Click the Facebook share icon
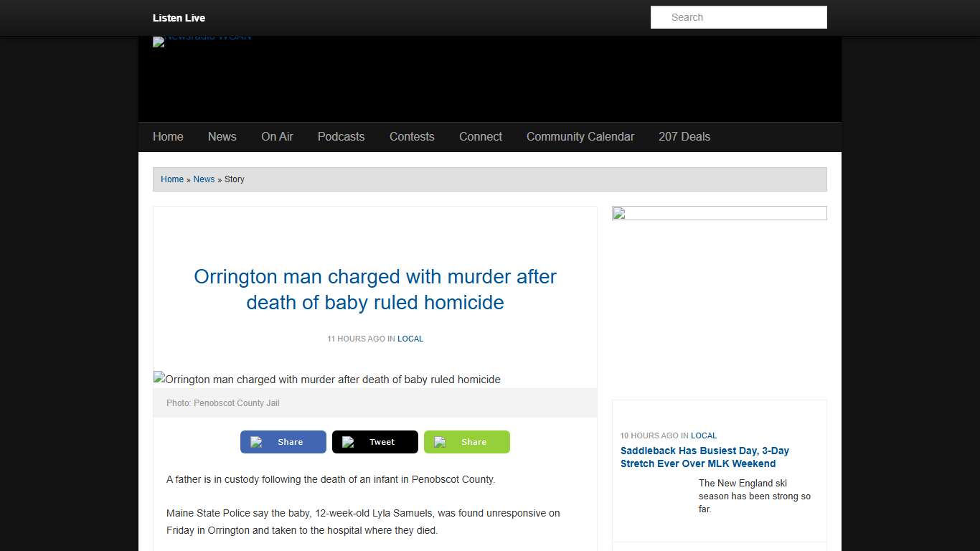This screenshot has height=551, width=980. (256, 442)
